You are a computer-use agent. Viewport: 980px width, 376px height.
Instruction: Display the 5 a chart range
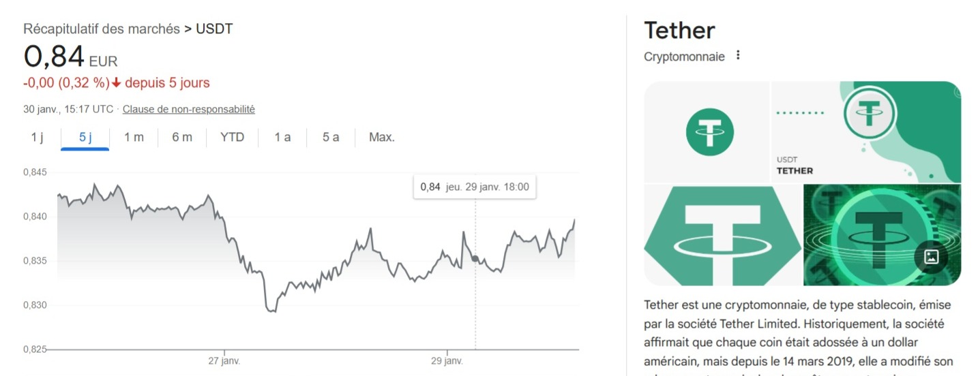[x=331, y=137]
